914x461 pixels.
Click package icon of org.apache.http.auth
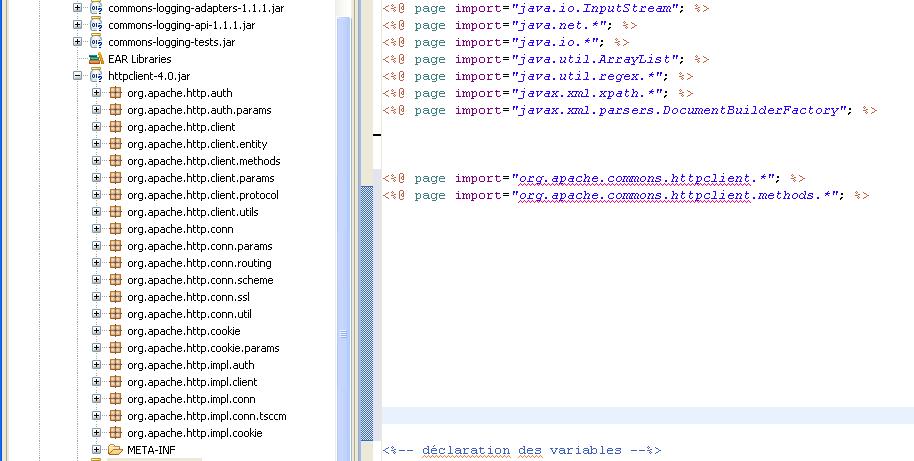tap(115, 93)
